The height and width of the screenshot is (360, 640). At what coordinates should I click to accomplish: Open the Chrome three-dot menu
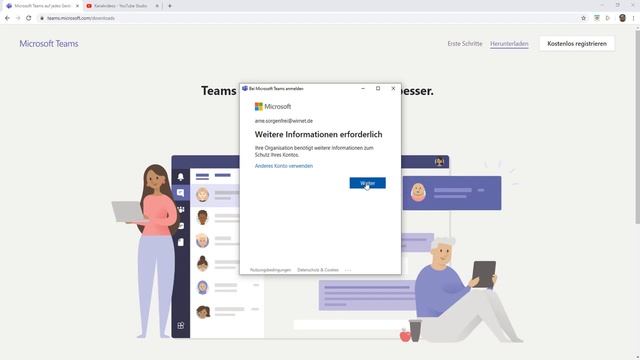coord(634,18)
